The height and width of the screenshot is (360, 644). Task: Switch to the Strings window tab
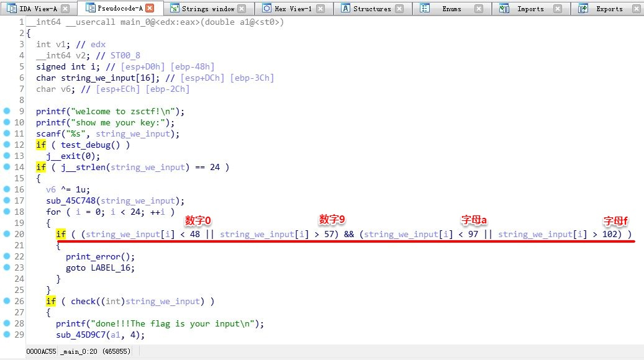tap(208, 9)
